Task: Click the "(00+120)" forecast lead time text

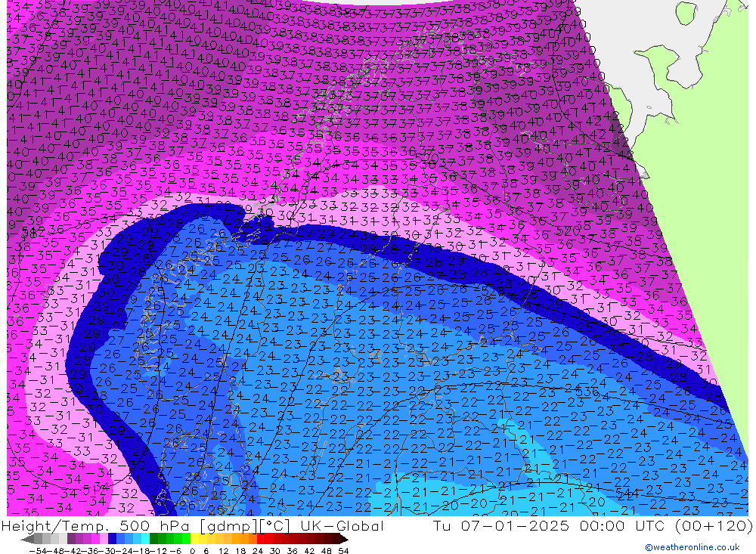Action: coord(714,525)
